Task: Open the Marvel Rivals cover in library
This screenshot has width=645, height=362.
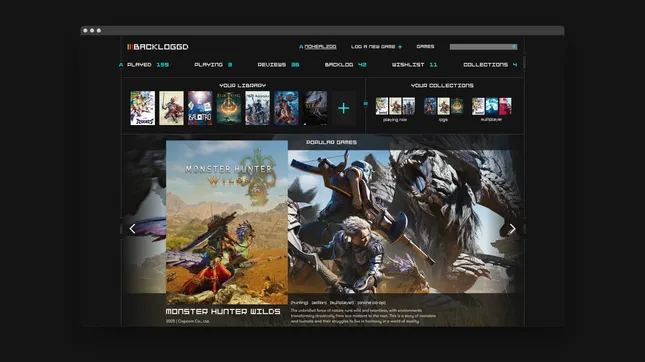Action: [x=143, y=108]
